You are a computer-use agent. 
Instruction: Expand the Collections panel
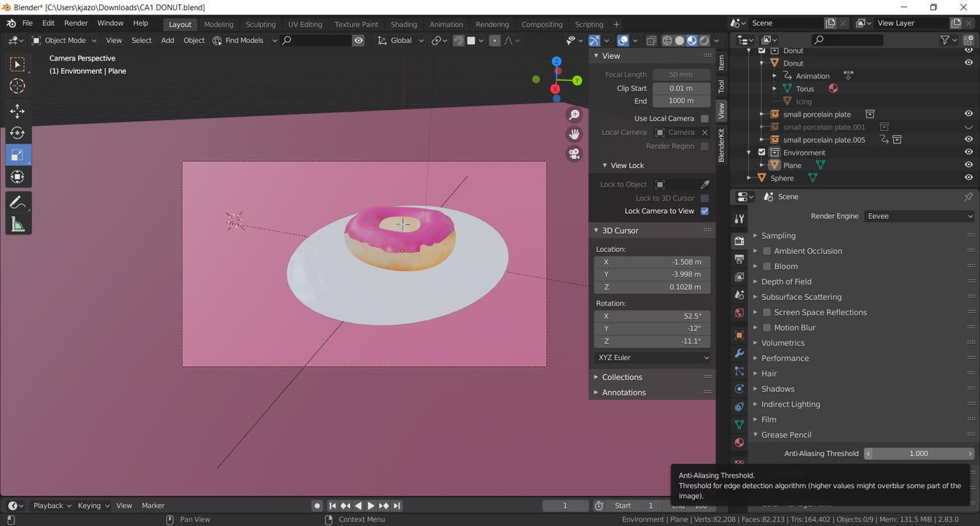point(622,377)
